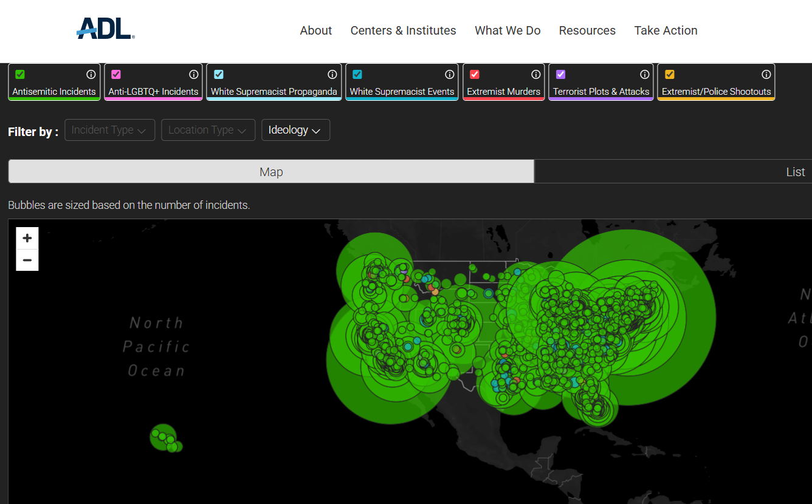Click the 'Extremist Murders' label text
The height and width of the screenshot is (504, 812).
503,92
